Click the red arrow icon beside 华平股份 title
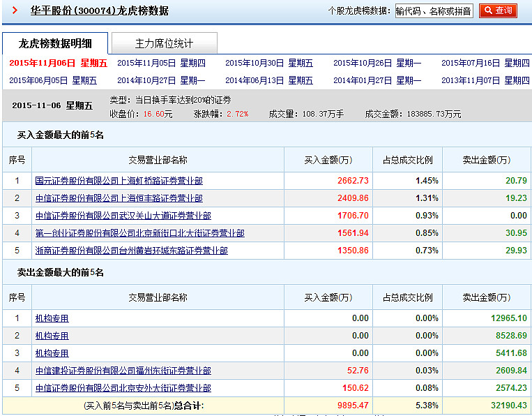Viewport: 532px width, 416px height. pos(15,10)
